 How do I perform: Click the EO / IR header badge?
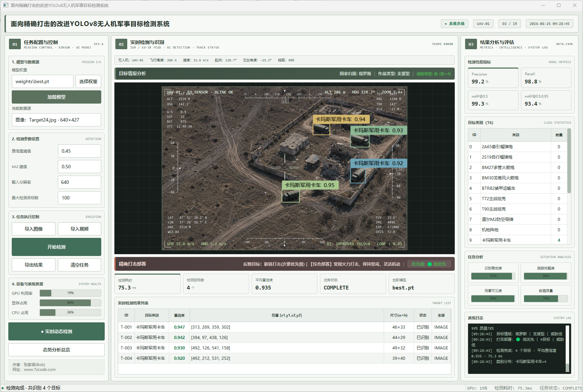click(510, 24)
